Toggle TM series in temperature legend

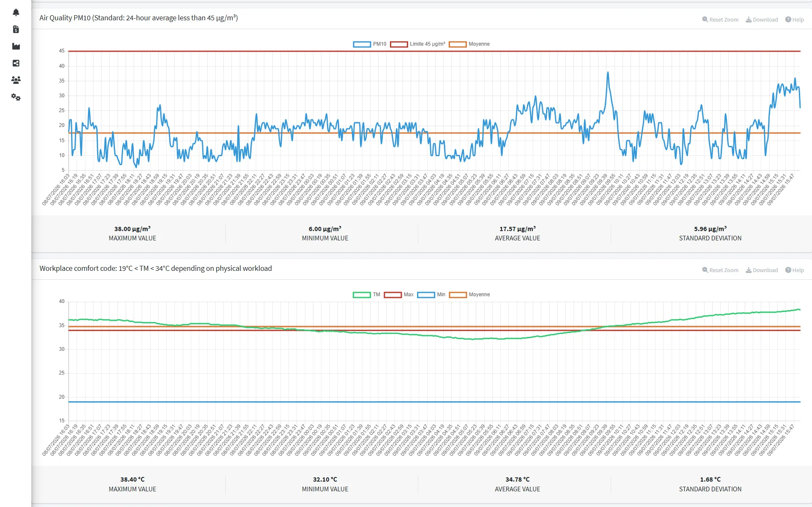pos(366,295)
